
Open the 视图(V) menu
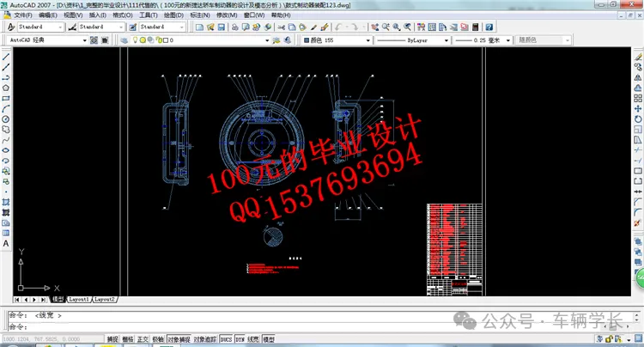point(73,15)
